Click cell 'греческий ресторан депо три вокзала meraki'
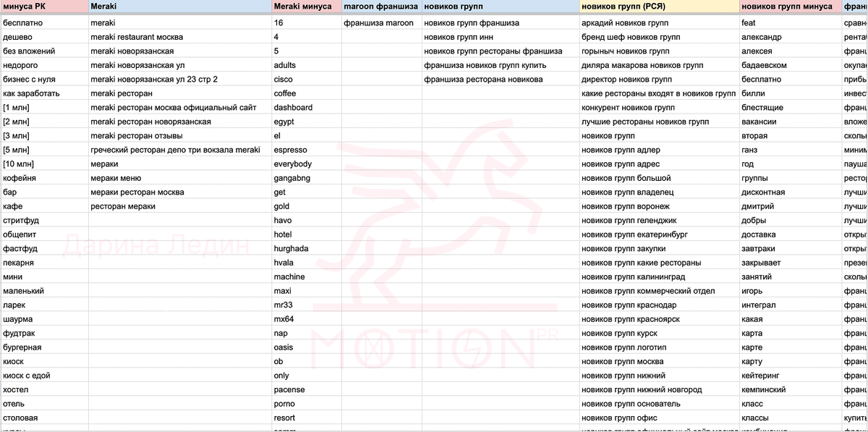 coord(179,150)
